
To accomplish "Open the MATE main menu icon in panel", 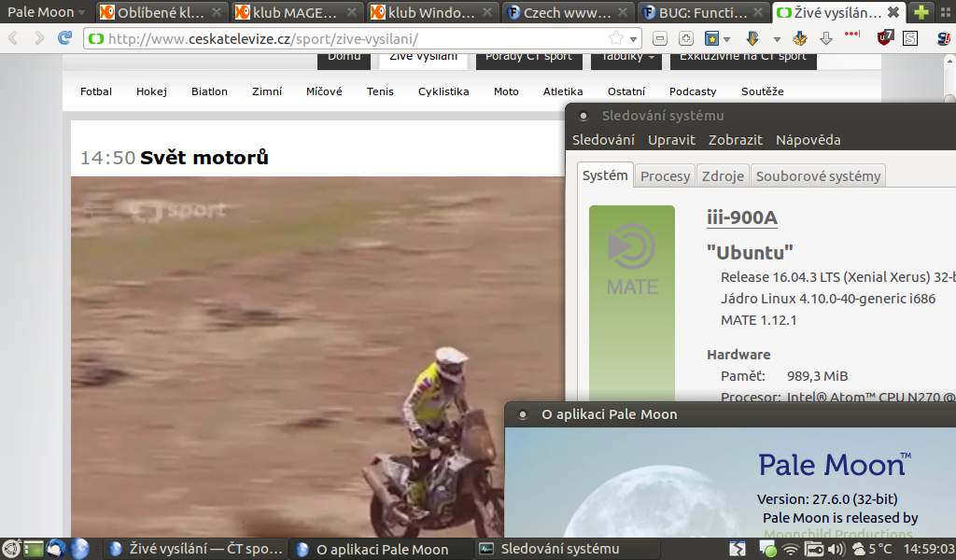I will (x=11, y=549).
